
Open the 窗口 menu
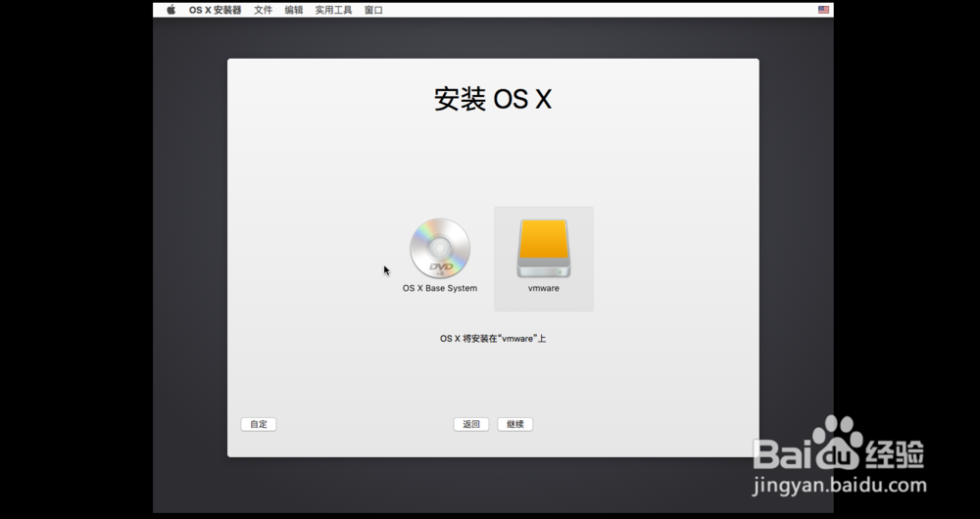click(x=373, y=10)
